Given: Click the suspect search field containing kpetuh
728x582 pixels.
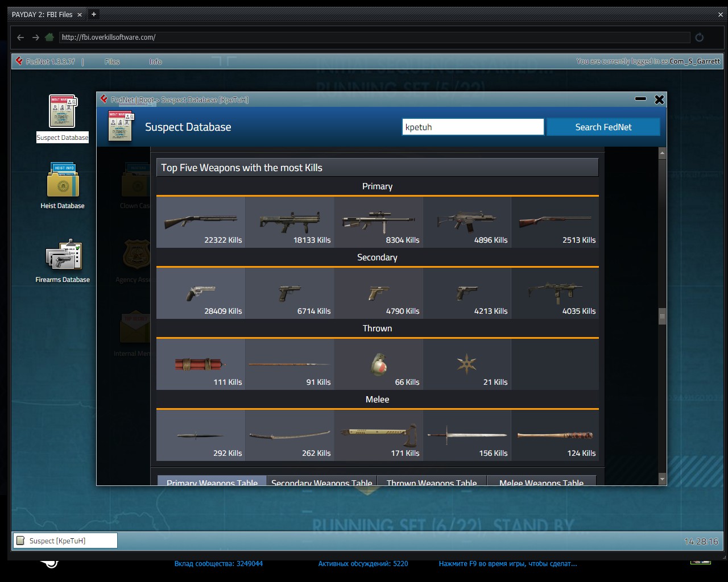Looking at the screenshot, I should click(473, 127).
